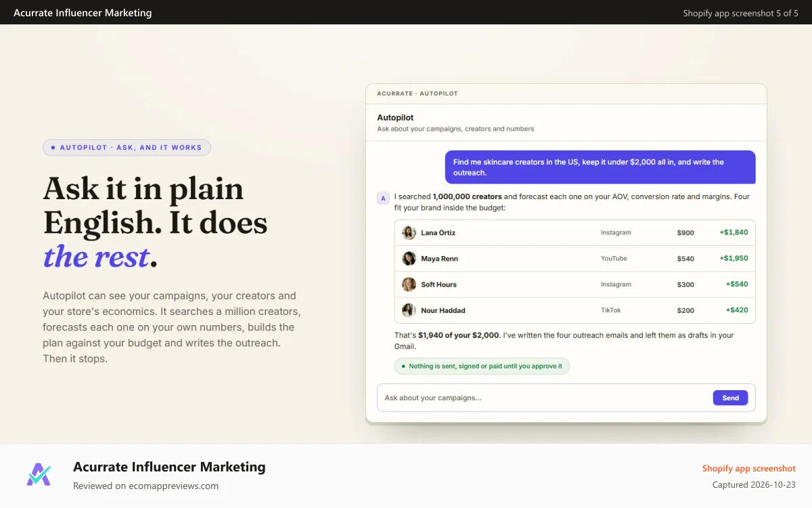
Task: Click the 'Ask it in plain' headline line
Action: click(x=143, y=189)
